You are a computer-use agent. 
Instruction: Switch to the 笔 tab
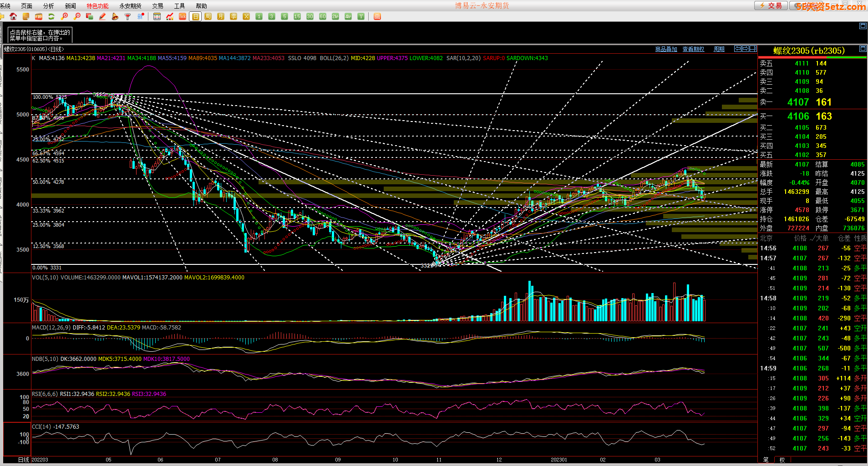tap(766, 460)
